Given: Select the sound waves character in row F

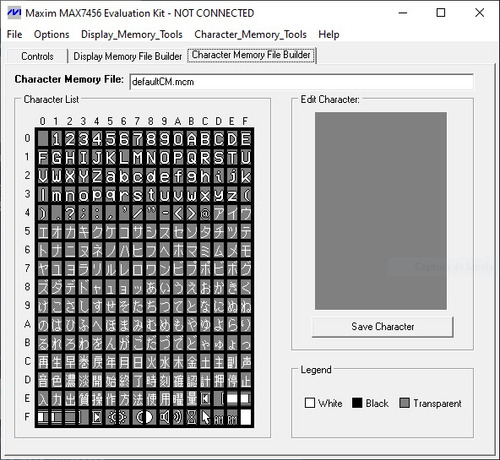Looking at the screenshot, I should 178,417.
